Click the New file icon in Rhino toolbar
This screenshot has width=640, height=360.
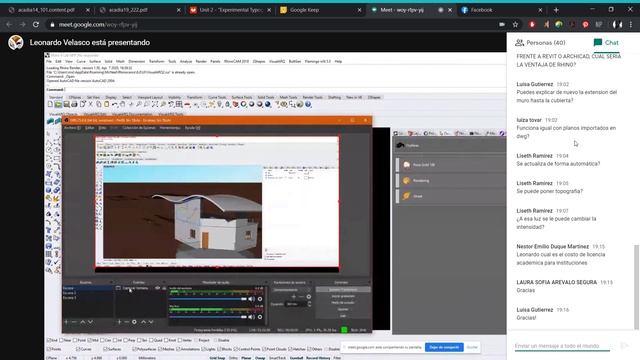[50, 104]
